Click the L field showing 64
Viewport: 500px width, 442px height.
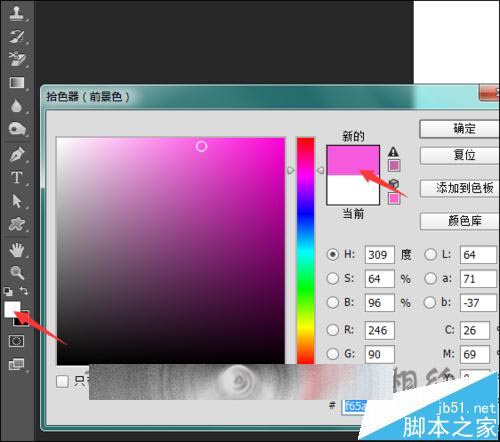478,255
